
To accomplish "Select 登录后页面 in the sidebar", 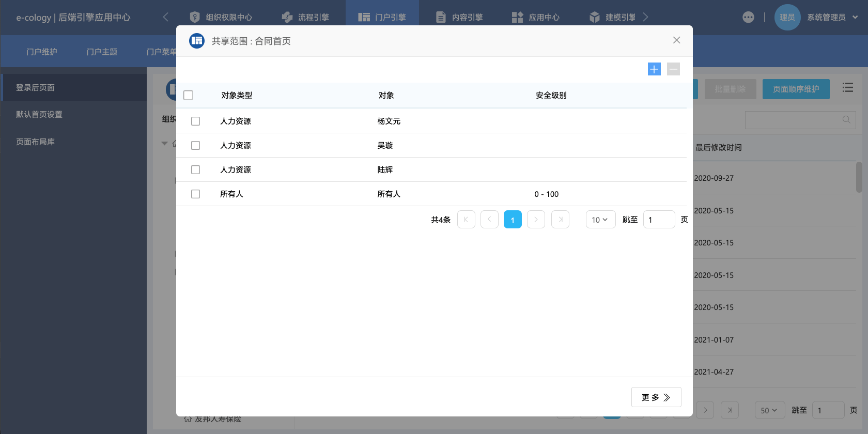I will pyautogui.click(x=73, y=87).
